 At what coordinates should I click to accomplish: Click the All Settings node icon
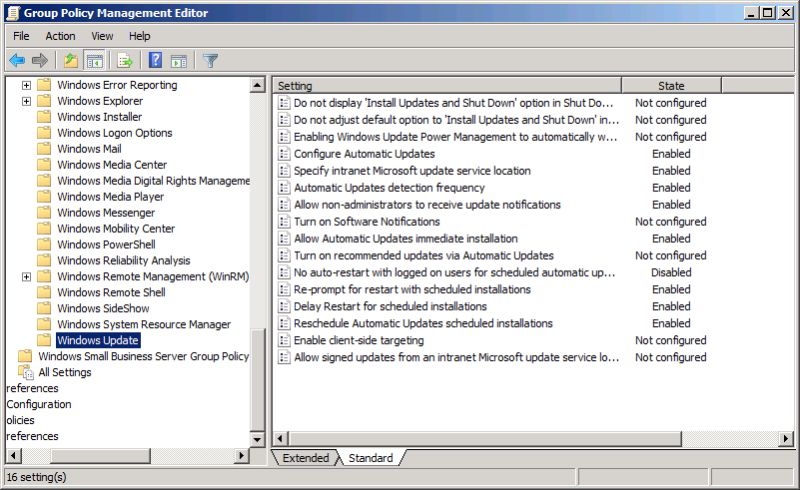[x=26, y=372]
